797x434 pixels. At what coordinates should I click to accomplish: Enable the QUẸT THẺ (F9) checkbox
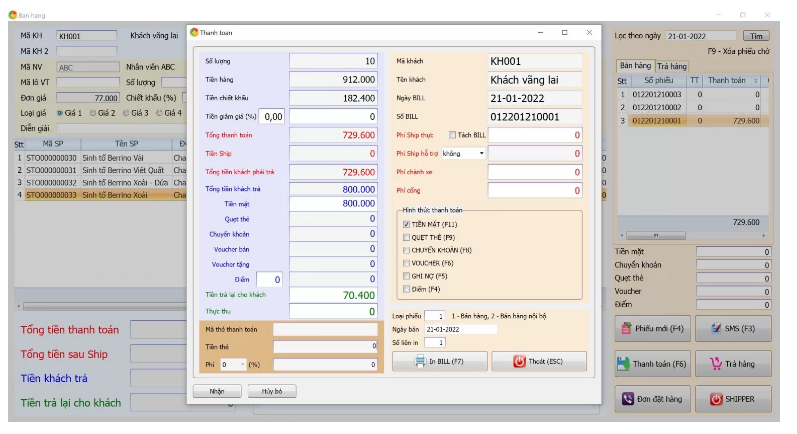coord(406,237)
